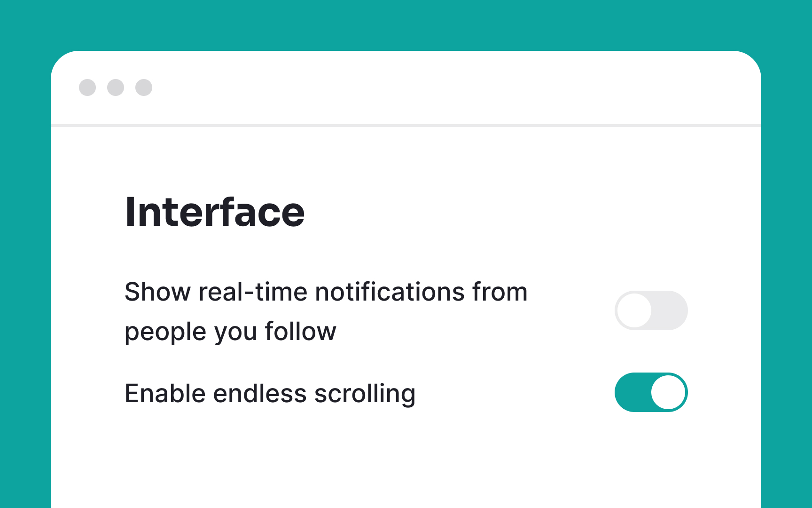Screen dimensions: 812x508
Task: Click the word "scrolling" in the label
Action: (365, 394)
